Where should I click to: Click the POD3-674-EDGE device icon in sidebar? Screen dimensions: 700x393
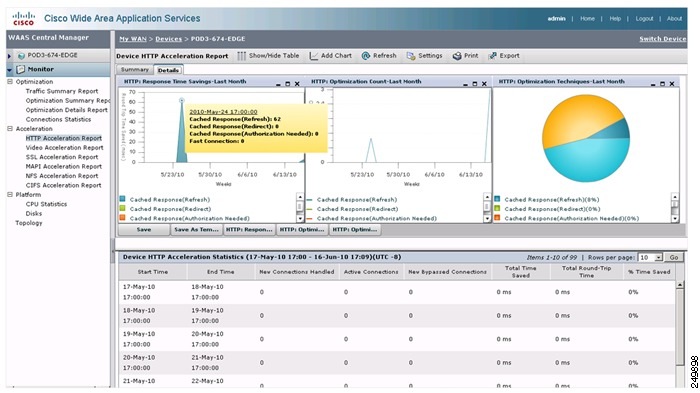[21, 55]
